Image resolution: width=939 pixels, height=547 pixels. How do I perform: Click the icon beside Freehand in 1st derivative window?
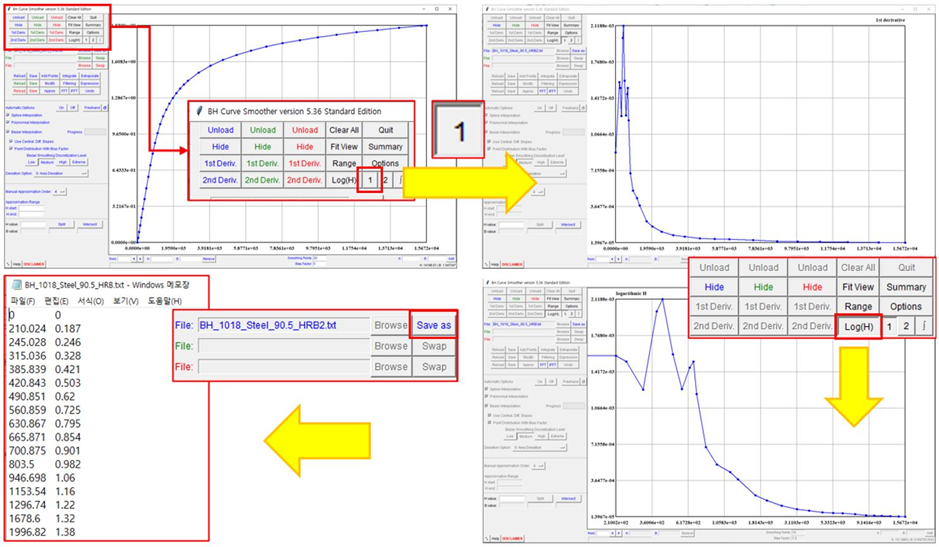[583, 108]
